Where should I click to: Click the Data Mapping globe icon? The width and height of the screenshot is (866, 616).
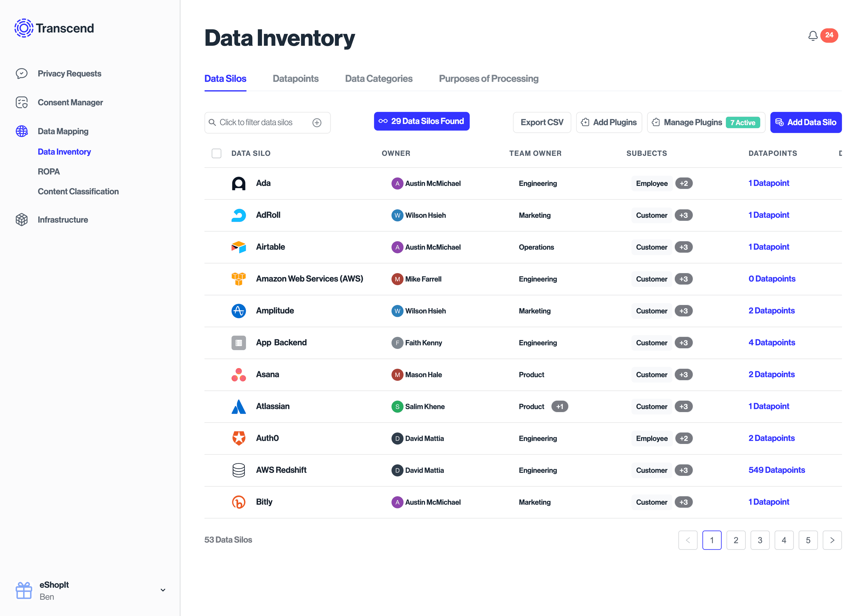click(22, 131)
